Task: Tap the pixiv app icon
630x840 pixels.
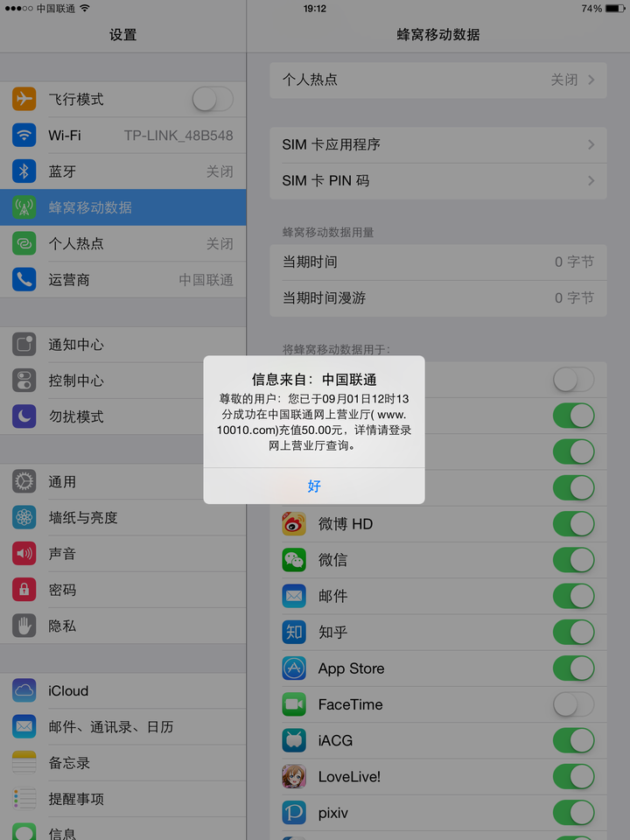Action: click(294, 813)
